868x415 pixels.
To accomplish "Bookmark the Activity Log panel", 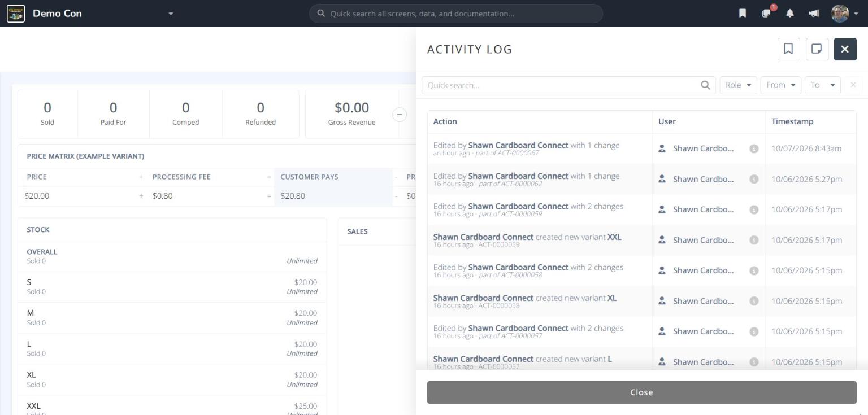I will coord(788,49).
